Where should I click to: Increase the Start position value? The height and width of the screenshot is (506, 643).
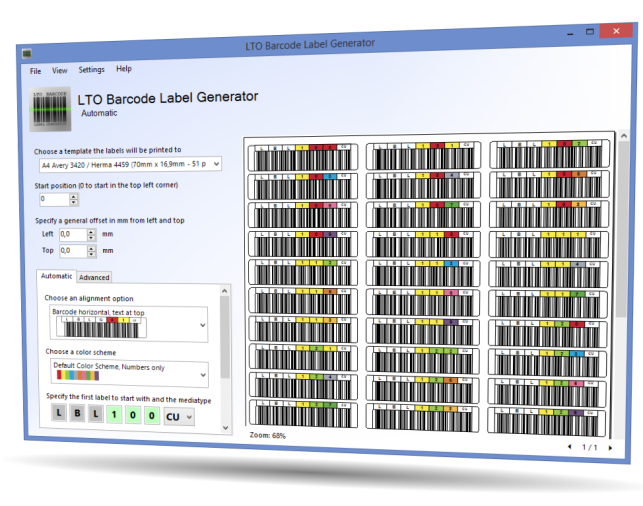73,196
